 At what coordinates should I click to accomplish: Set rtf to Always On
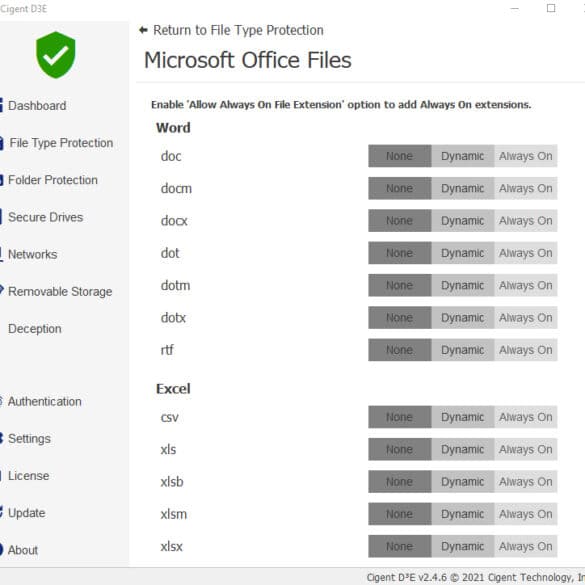click(526, 350)
